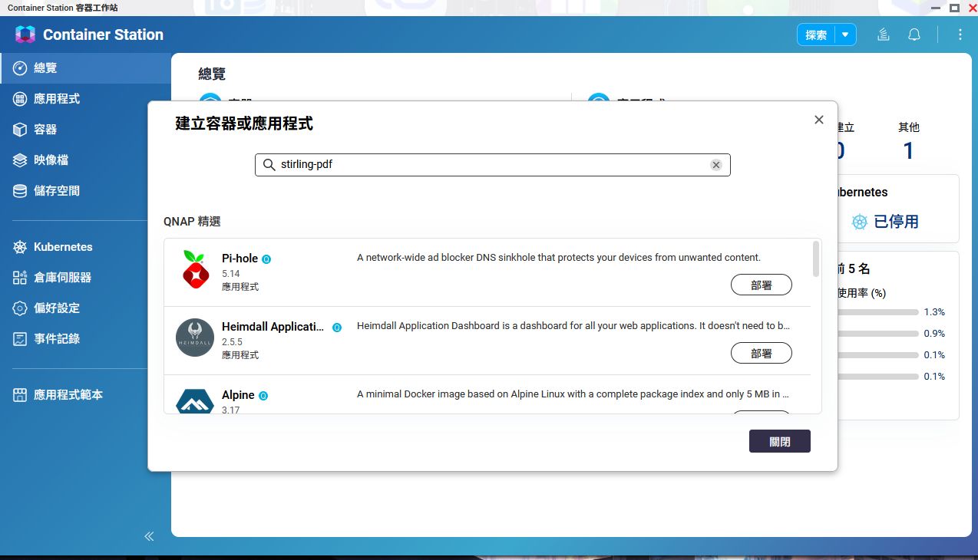Click the Pi-hole title text

coord(240,259)
